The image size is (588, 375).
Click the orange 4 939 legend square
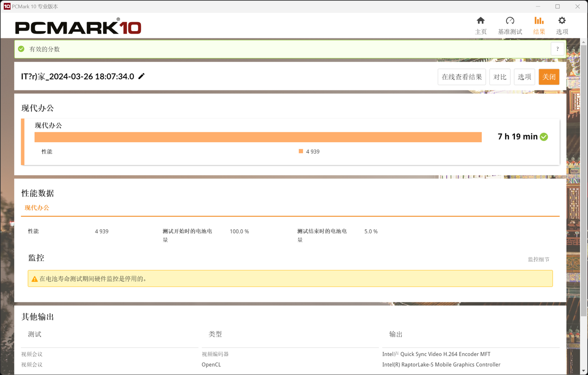point(301,151)
